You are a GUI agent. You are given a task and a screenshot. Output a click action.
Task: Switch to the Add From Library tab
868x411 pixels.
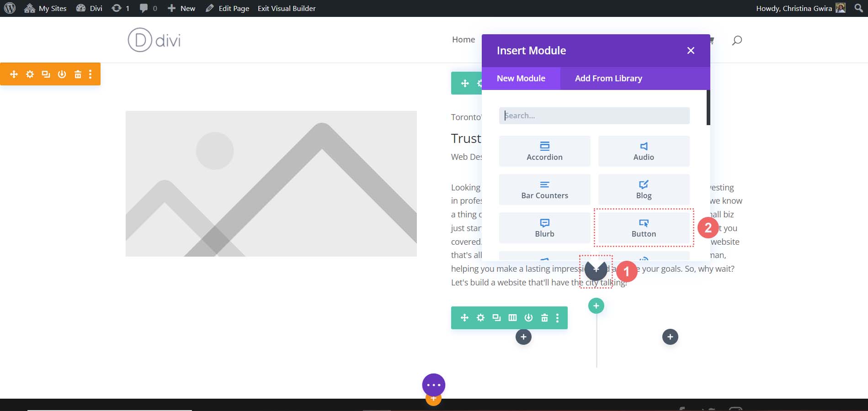(608, 78)
